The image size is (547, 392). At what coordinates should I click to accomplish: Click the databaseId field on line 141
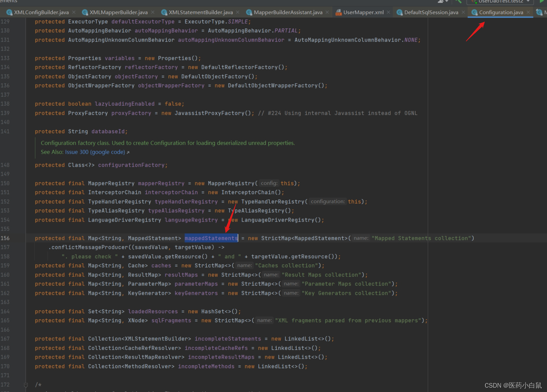click(x=108, y=131)
